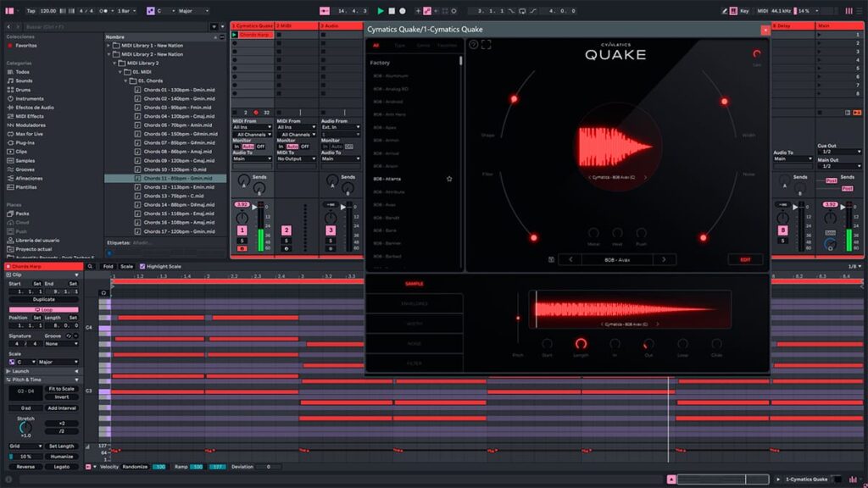This screenshot has width=868, height=488.
Task: Go to next Quake preset arrow
Action: point(664,259)
